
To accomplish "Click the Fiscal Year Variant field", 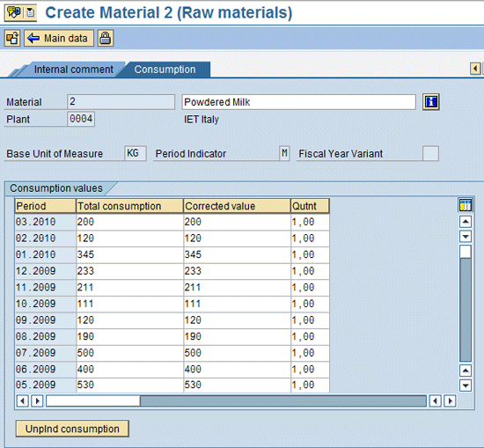I will pyautogui.click(x=430, y=153).
